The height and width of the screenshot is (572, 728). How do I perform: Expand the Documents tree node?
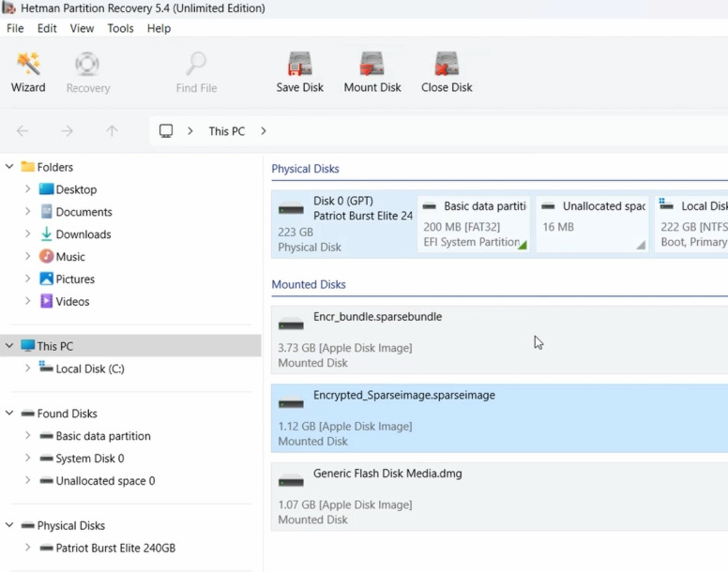27,212
